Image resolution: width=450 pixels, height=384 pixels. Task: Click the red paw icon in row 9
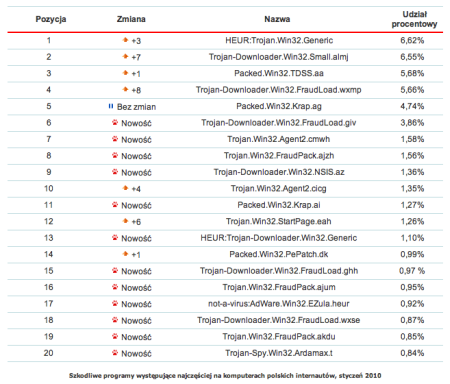click(115, 172)
